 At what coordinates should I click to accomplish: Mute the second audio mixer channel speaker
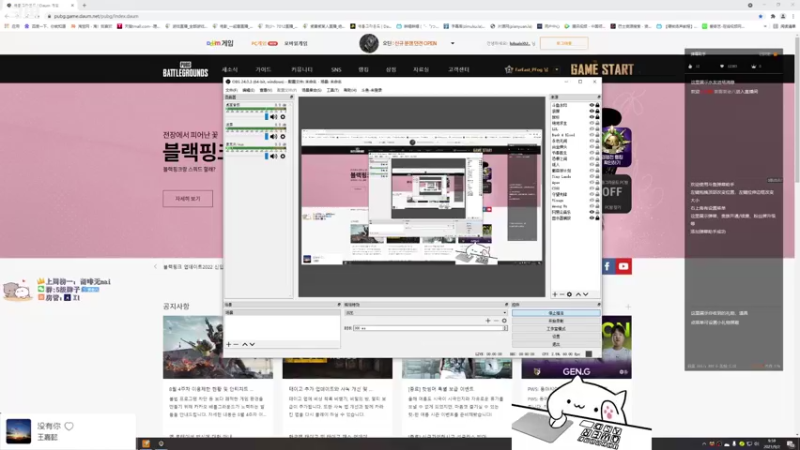[273, 137]
